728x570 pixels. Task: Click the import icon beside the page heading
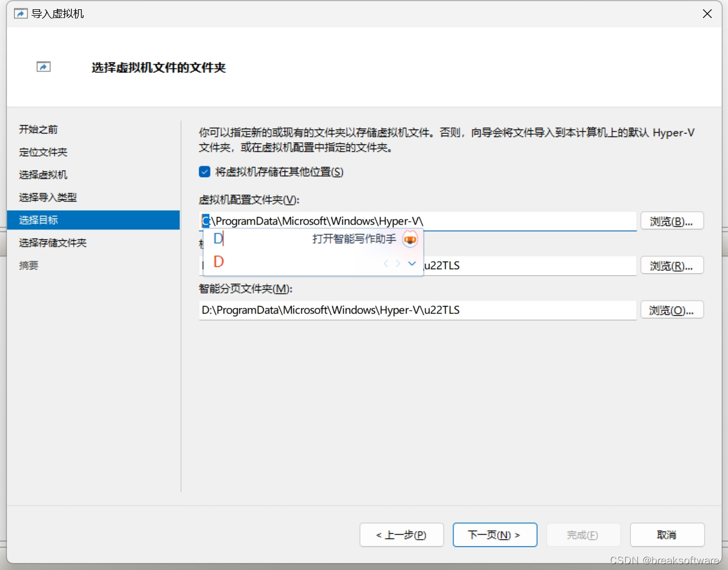(44, 67)
